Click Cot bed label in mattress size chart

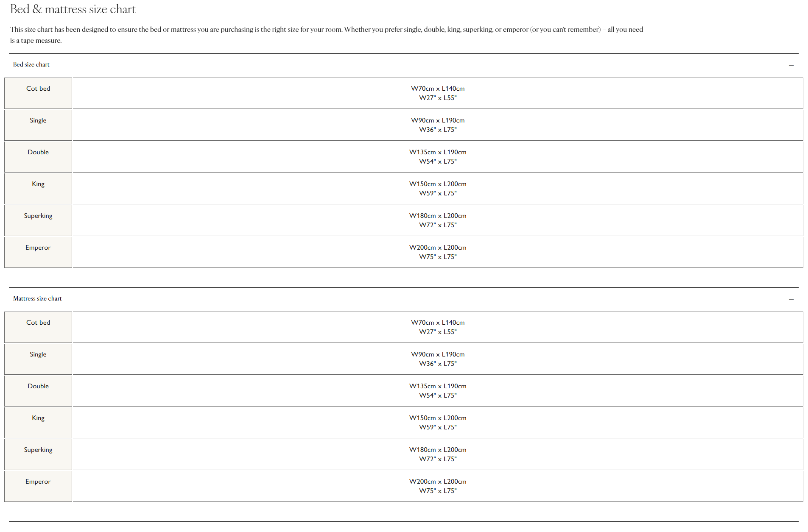tap(38, 323)
